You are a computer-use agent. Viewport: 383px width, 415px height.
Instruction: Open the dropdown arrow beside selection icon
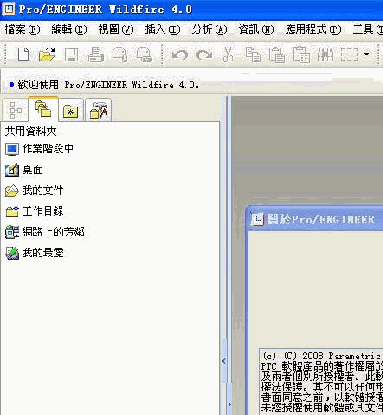coord(367,54)
